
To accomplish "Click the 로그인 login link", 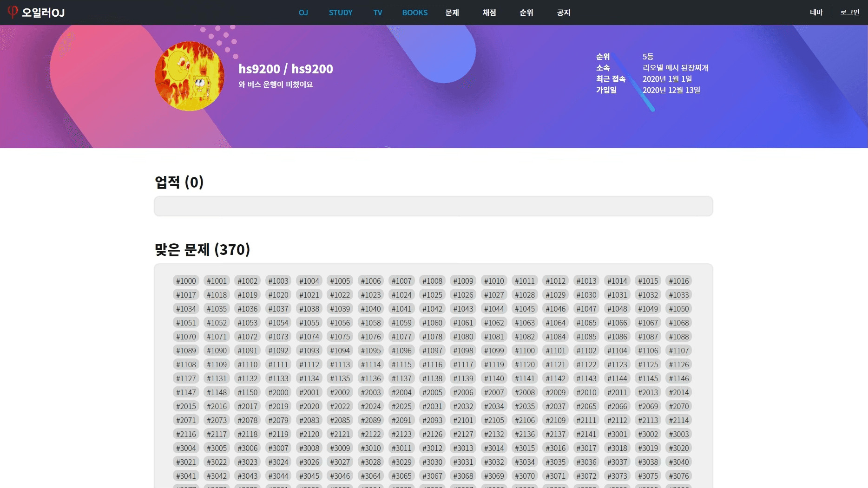I will point(850,12).
